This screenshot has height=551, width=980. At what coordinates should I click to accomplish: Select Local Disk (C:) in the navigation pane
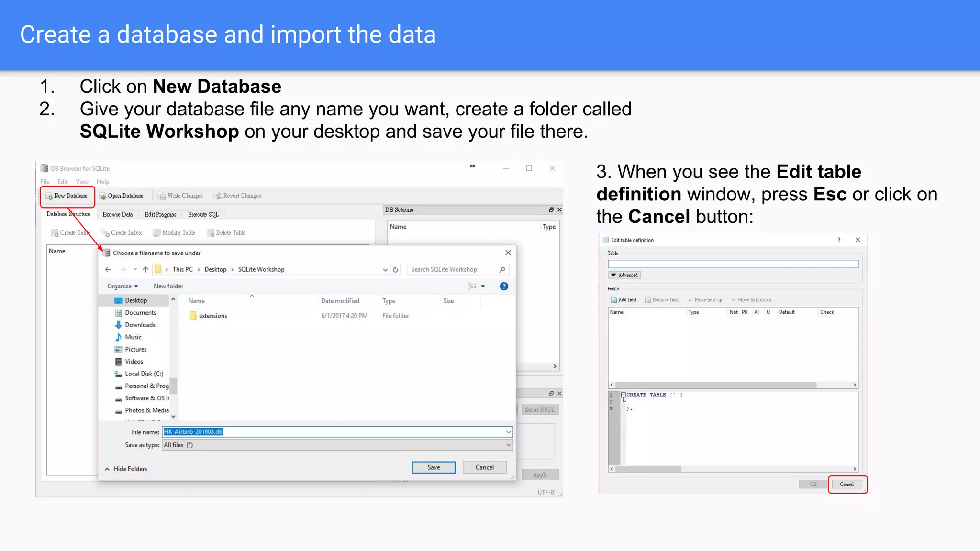click(x=139, y=374)
